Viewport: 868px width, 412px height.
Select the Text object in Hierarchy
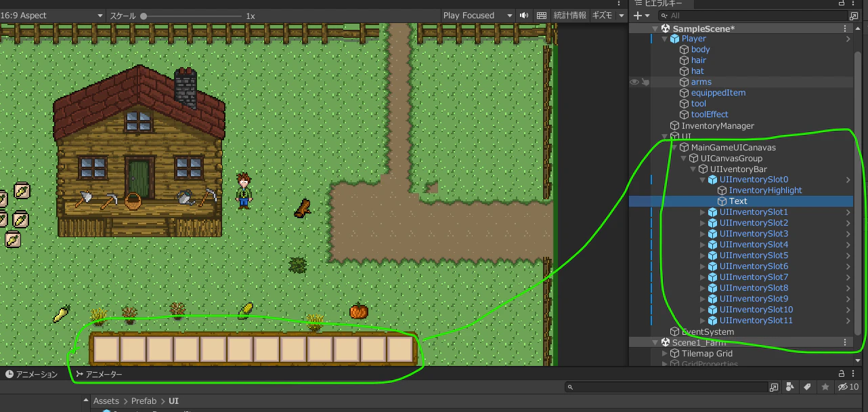click(738, 201)
